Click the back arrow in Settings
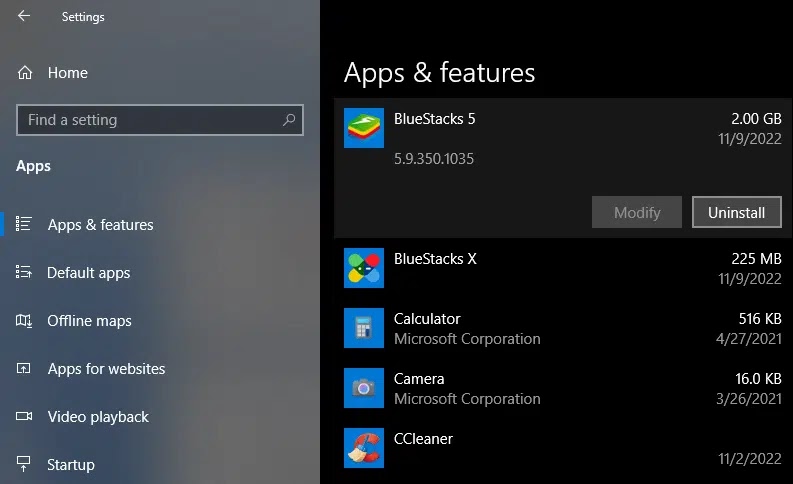The image size is (793, 484). pos(24,16)
